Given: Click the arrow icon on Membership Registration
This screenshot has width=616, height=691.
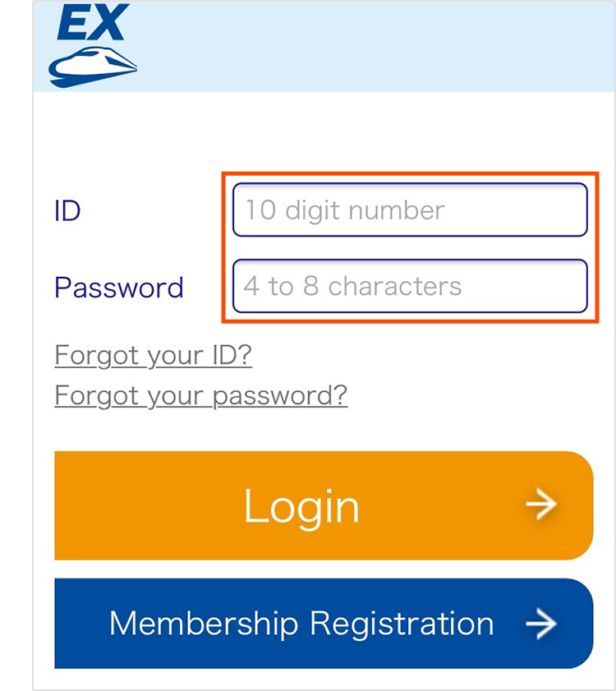Looking at the screenshot, I should coord(542,624).
